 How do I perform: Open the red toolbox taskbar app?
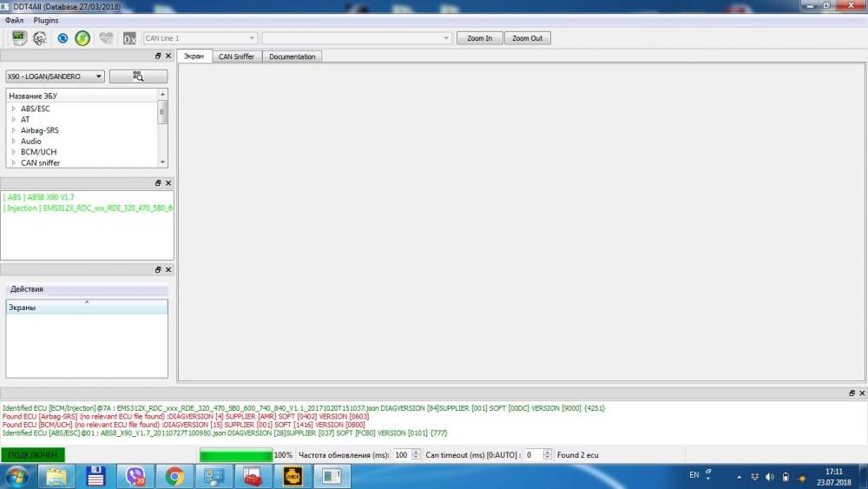coord(253,477)
